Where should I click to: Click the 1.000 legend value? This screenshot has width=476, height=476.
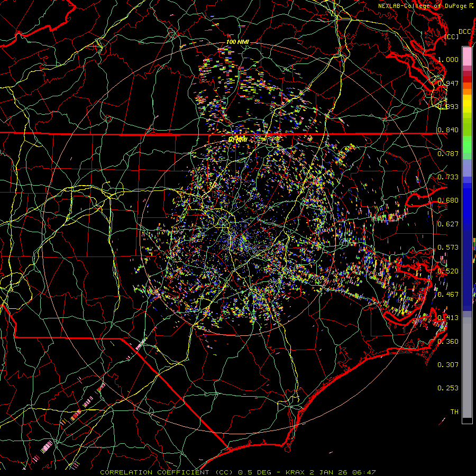coord(448,59)
